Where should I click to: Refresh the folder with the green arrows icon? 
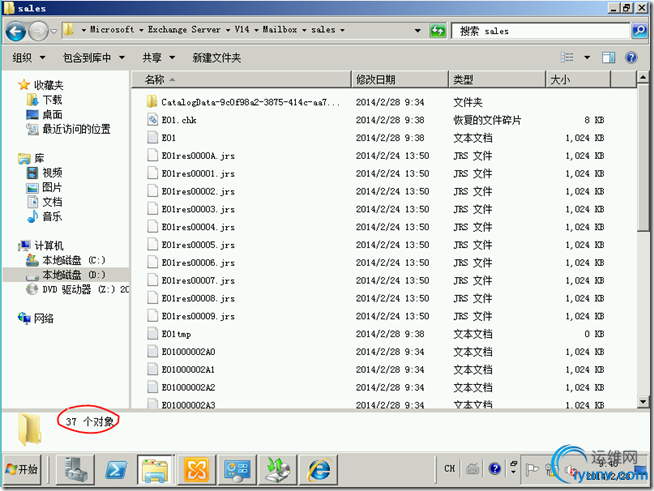point(438,30)
